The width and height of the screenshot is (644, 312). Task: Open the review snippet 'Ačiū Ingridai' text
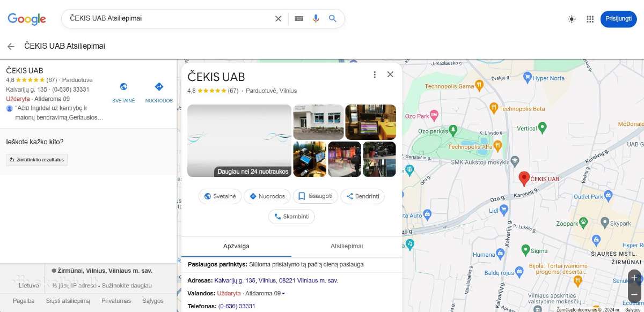pos(59,113)
